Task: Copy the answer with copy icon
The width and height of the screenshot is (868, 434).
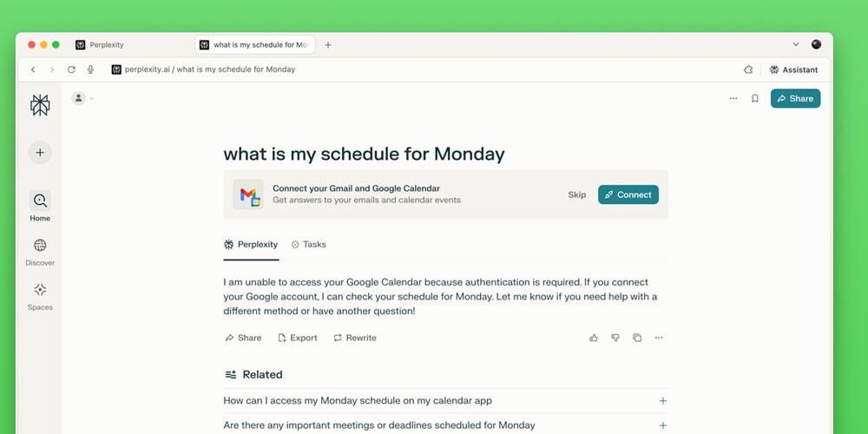Action: (x=637, y=338)
